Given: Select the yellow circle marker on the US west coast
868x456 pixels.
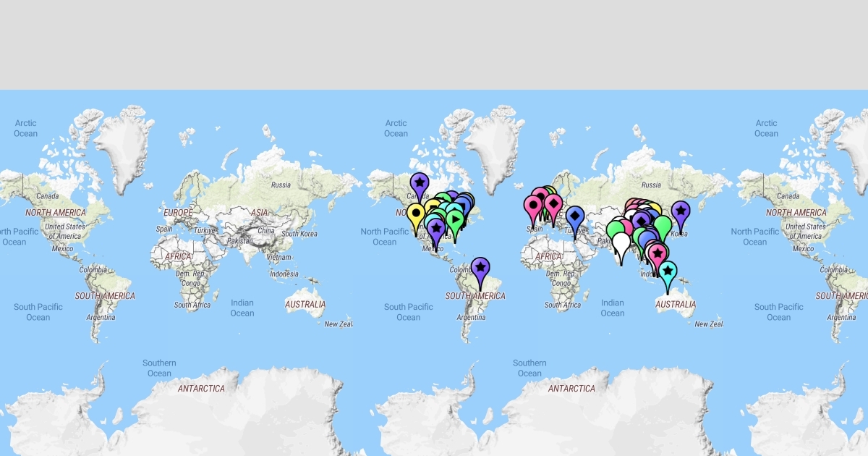Looking at the screenshot, I should point(415,214).
